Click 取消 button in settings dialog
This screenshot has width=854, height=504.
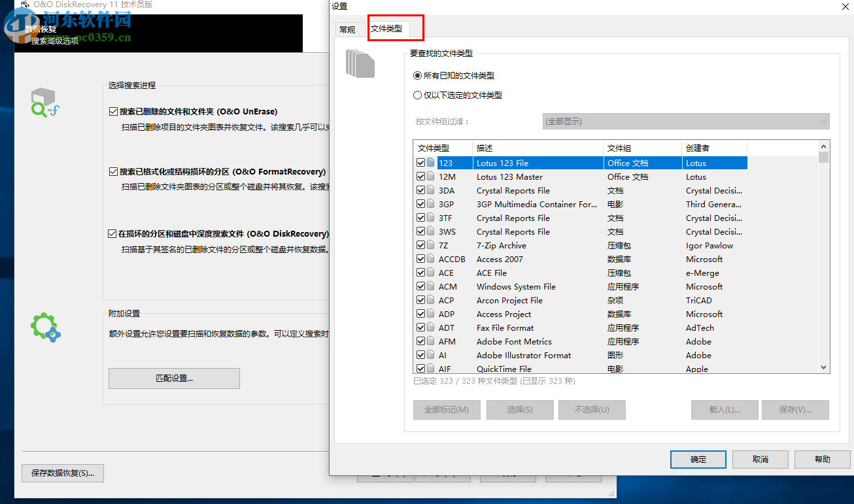click(760, 459)
